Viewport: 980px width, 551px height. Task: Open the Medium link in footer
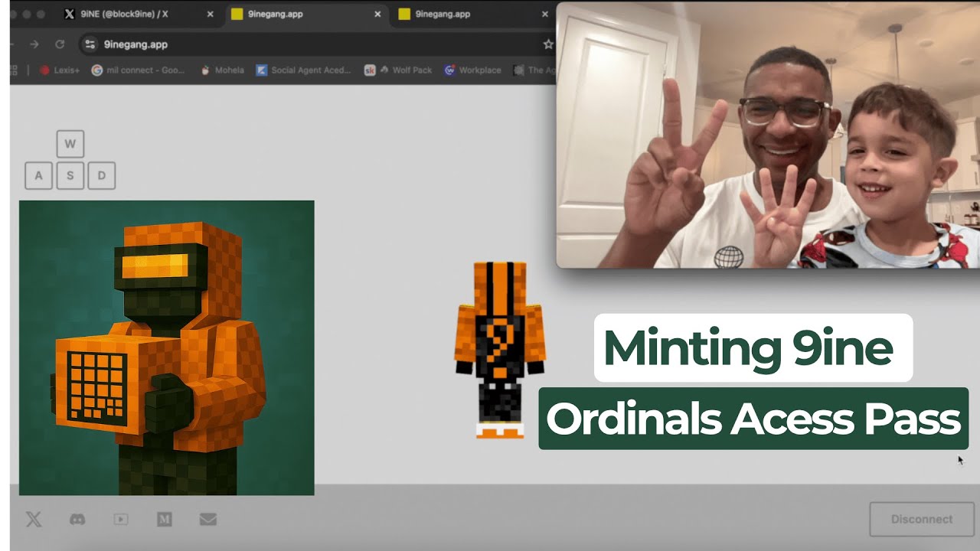pyautogui.click(x=164, y=519)
